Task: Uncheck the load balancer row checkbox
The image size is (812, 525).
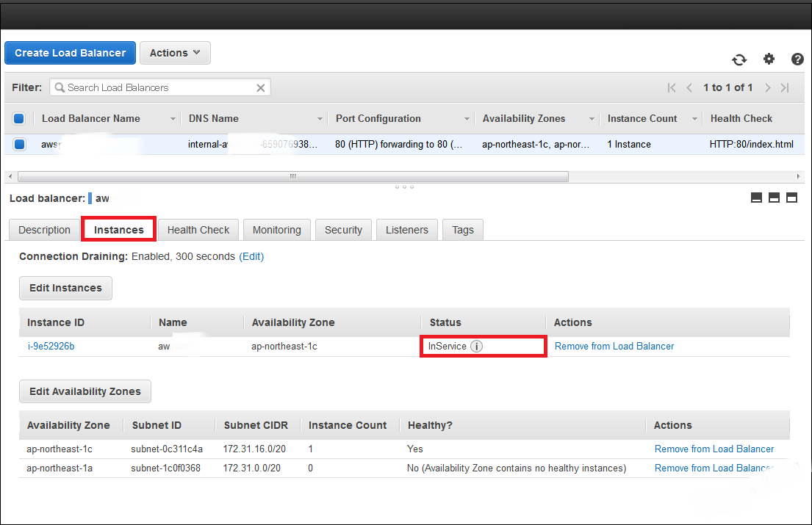Action: [x=19, y=145]
